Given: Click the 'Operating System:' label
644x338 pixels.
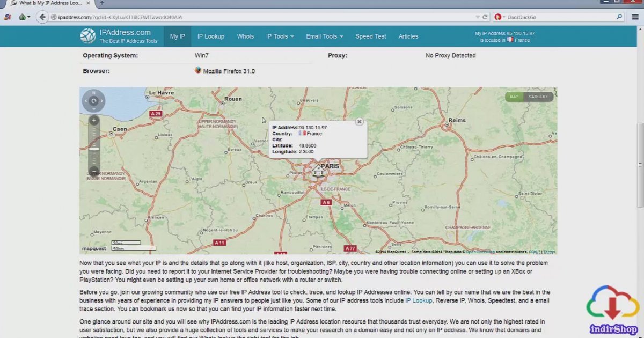Looking at the screenshot, I should (110, 55).
